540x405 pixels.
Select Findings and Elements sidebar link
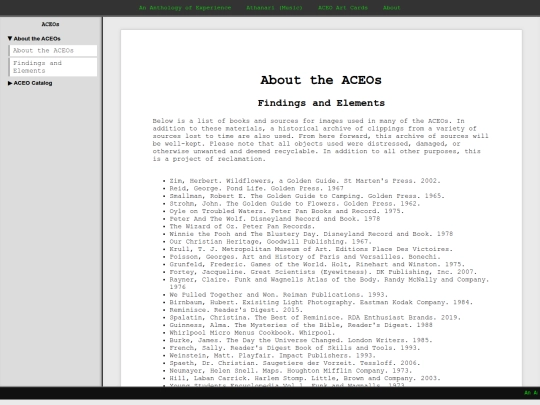pyautogui.click(x=53, y=67)
